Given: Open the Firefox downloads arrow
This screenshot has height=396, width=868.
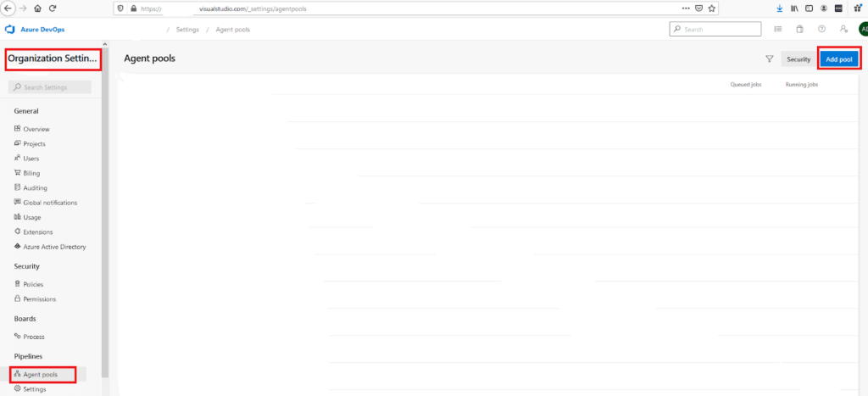Looking at the screenshot, I should coord(780,8).
